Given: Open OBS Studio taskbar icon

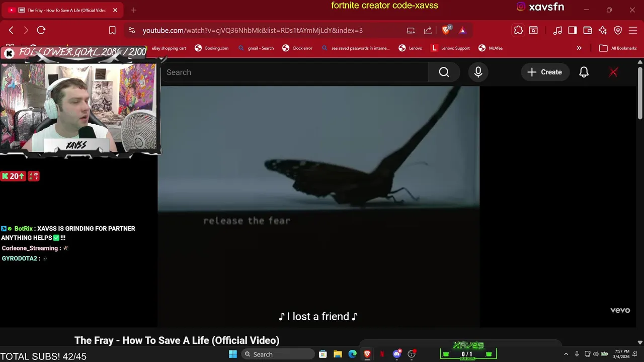Looking at the screenshot, I should [x=412, y=354].
